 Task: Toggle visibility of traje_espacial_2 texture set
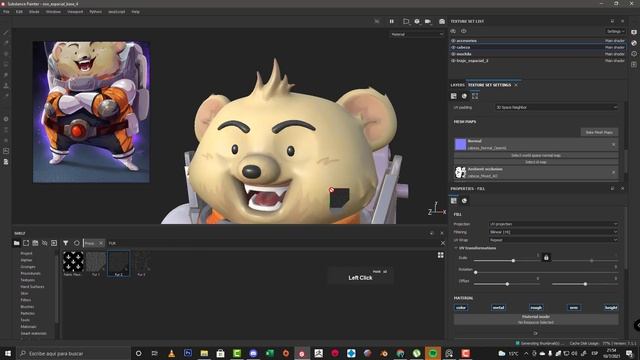tap(453, 60)
